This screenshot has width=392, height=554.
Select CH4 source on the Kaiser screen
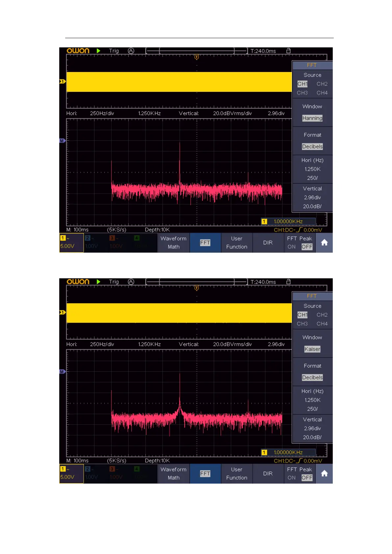click(x=322, y=324)
